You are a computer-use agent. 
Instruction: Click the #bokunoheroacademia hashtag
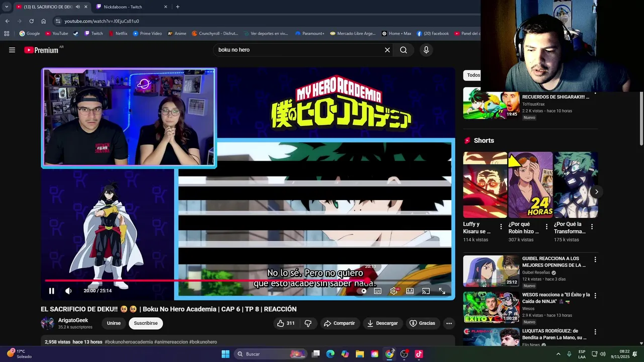coord(129,342)
